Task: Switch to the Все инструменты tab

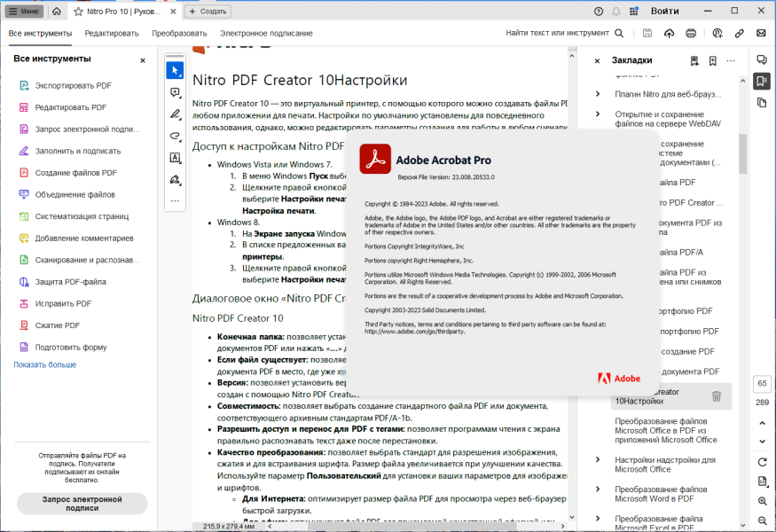Action: [x=40, y=33]
